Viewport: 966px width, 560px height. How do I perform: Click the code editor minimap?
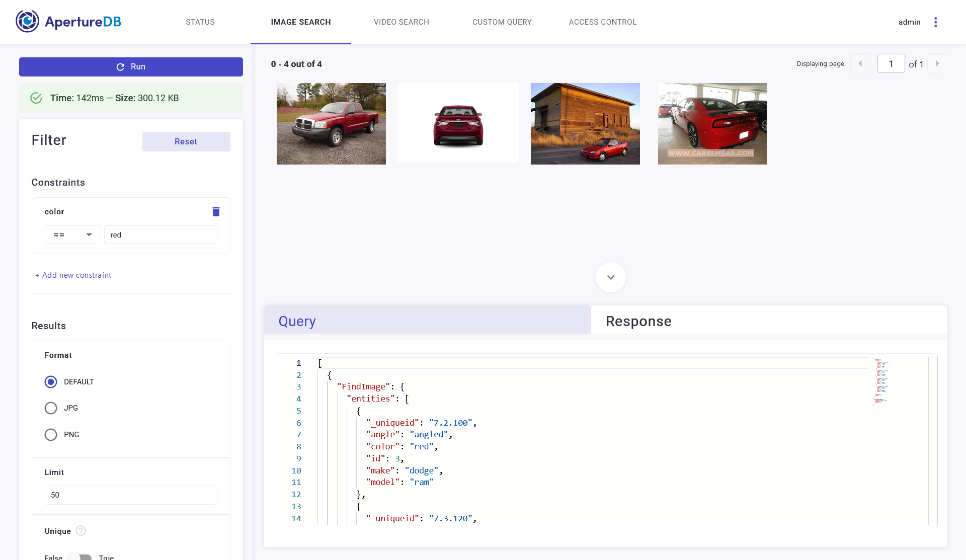pos(880,381)
